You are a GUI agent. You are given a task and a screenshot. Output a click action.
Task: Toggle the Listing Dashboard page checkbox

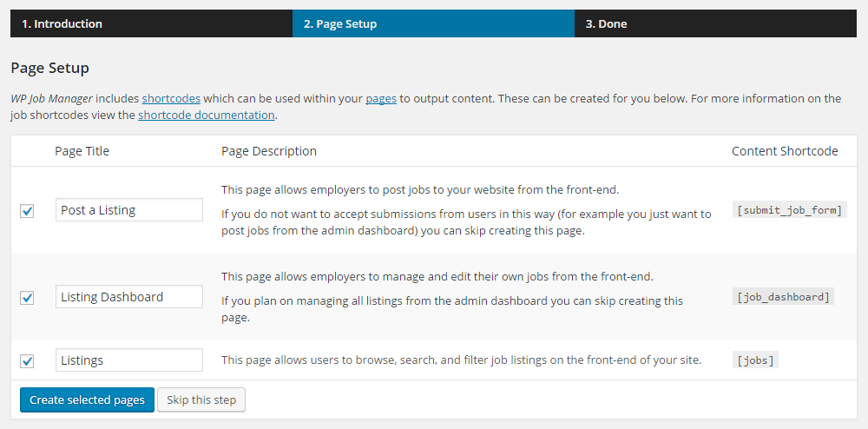[x=27, y=298]
